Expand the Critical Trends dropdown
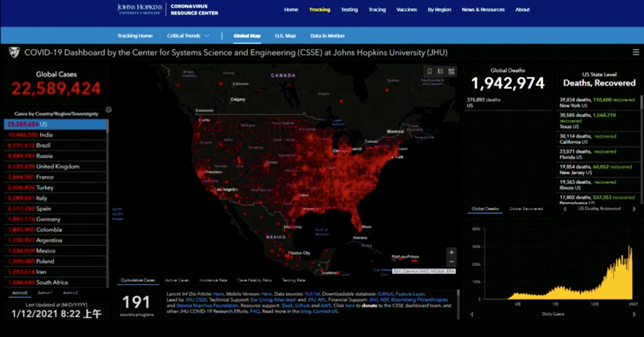This screenshot has width=644, height=337. [188, 36]
